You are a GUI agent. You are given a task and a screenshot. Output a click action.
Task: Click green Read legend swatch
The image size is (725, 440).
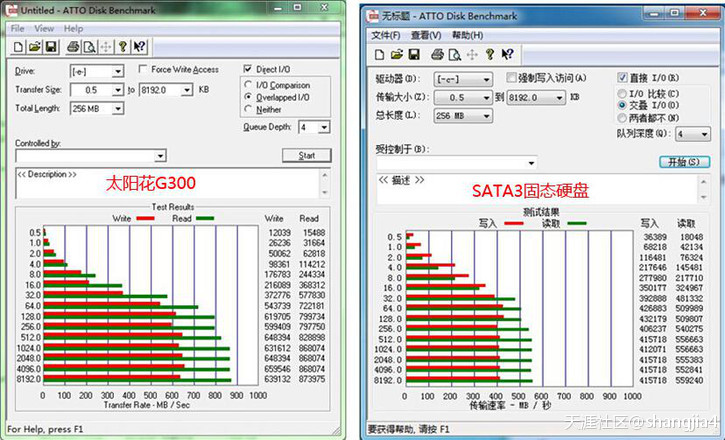click(x=205, y=219)
